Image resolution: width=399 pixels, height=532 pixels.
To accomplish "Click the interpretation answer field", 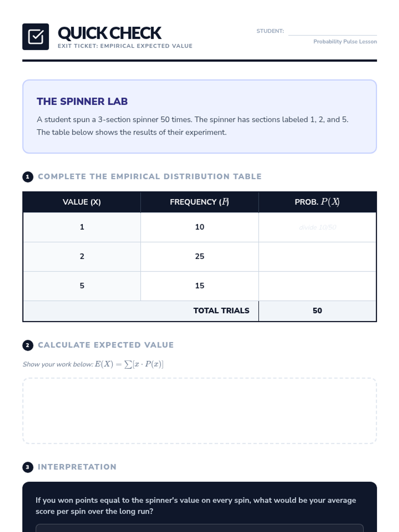I will pyautogui.click(x=199, y=528).
